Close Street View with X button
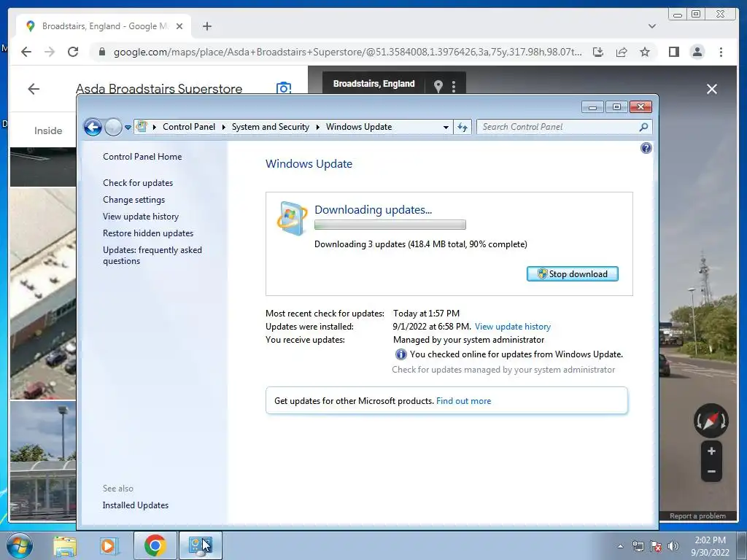 click(x=712, y=89)
